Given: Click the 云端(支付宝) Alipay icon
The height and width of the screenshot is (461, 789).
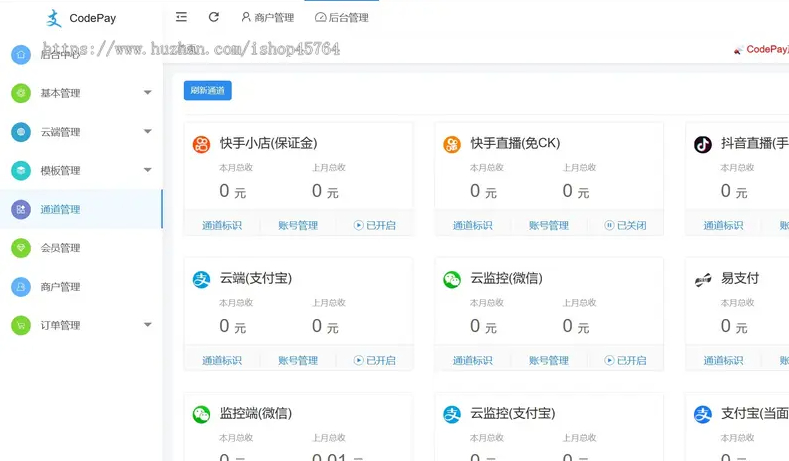Looking at the screenshot, I should pos(202,279).
